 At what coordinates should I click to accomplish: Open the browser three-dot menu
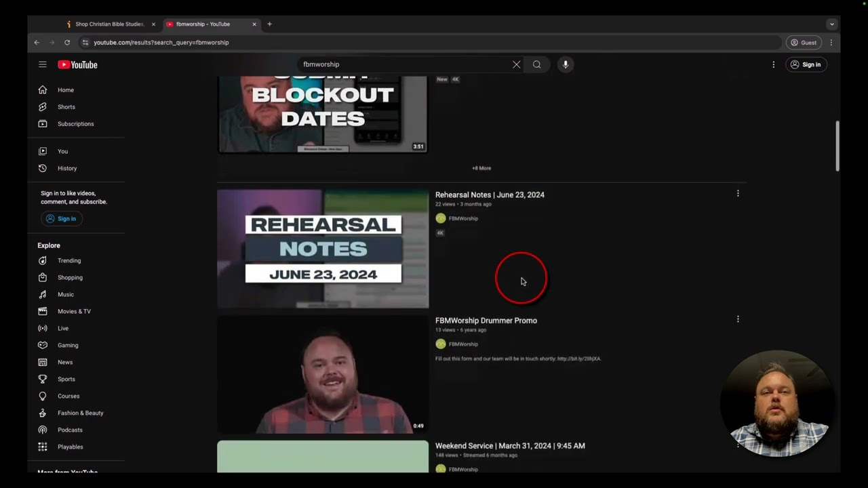point(831,42)
